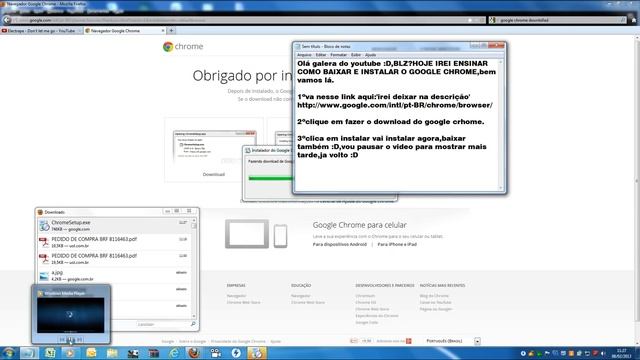Click the taskbar clock
This screenshot has width=640, height=360.
click(621, 353)
